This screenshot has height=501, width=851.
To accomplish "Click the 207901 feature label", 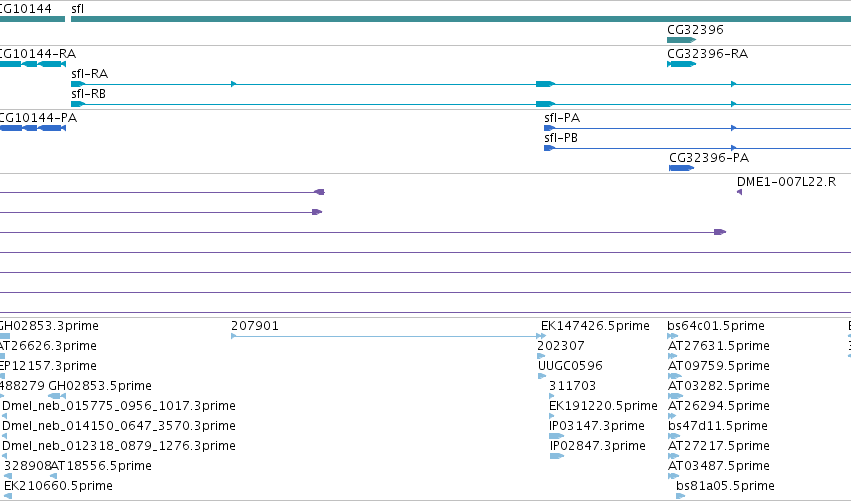I will (x=255, y=326).
